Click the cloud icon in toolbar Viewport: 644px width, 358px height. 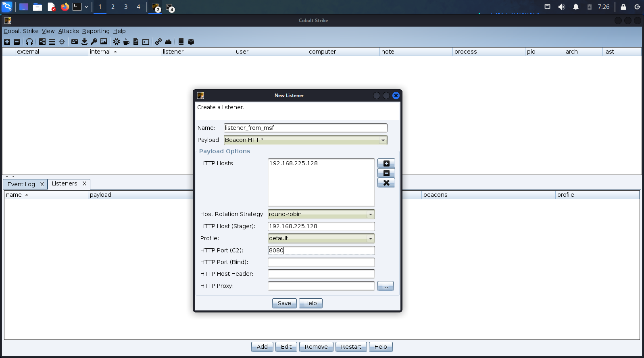click(x=168, y=42)
